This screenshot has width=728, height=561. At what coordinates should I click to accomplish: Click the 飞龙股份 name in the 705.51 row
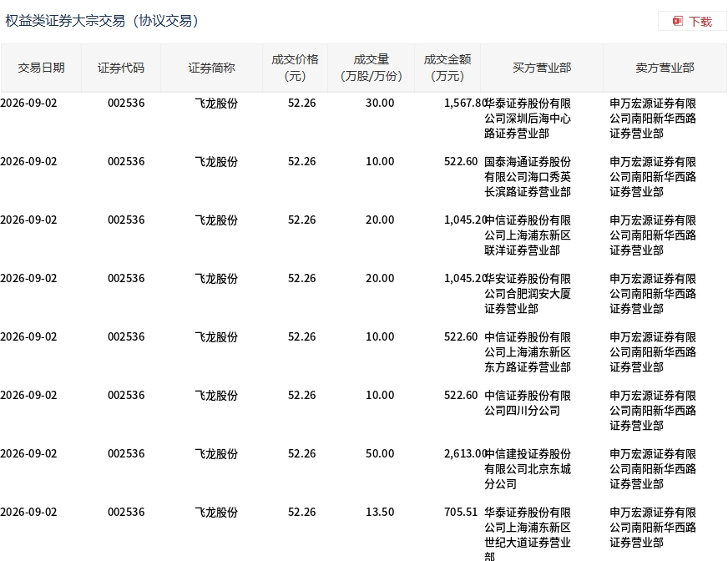point(216,513)
